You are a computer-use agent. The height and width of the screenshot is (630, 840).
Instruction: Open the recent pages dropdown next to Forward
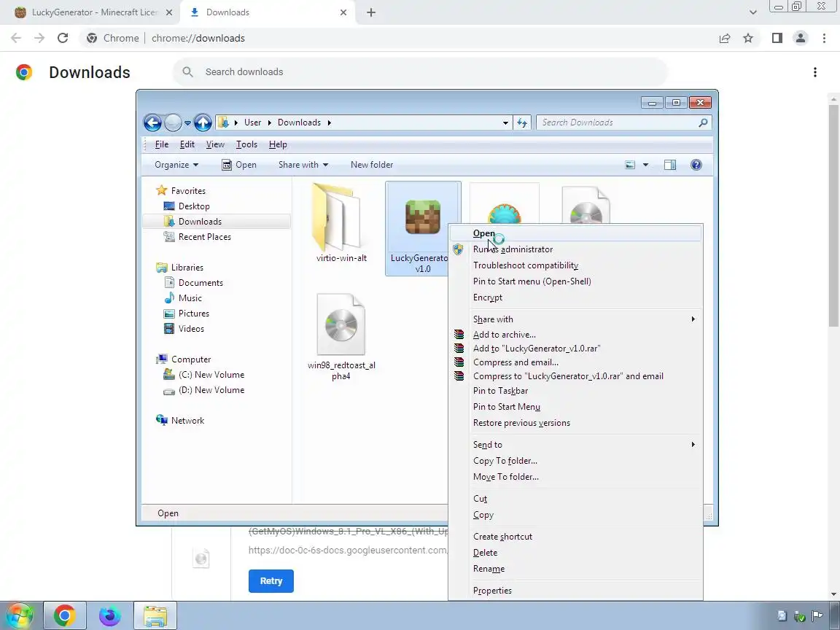187,122
